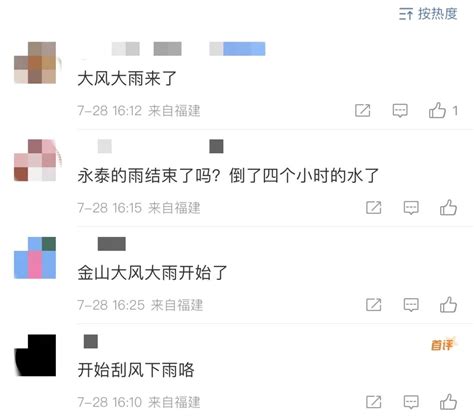Image resolution: width=474 pixels, height=417 pixels.
Task: Click the 首评 first-comment badge
Action: click(443, 344)
